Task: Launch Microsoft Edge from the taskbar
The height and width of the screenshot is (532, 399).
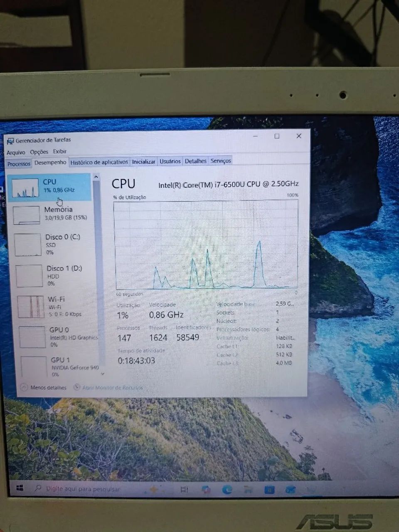Action: coord(227,489)
